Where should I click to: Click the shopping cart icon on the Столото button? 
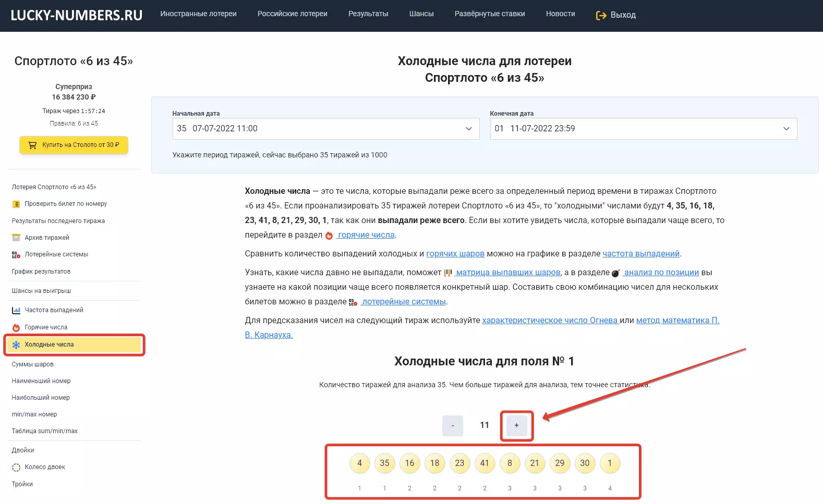pos(32,145)
